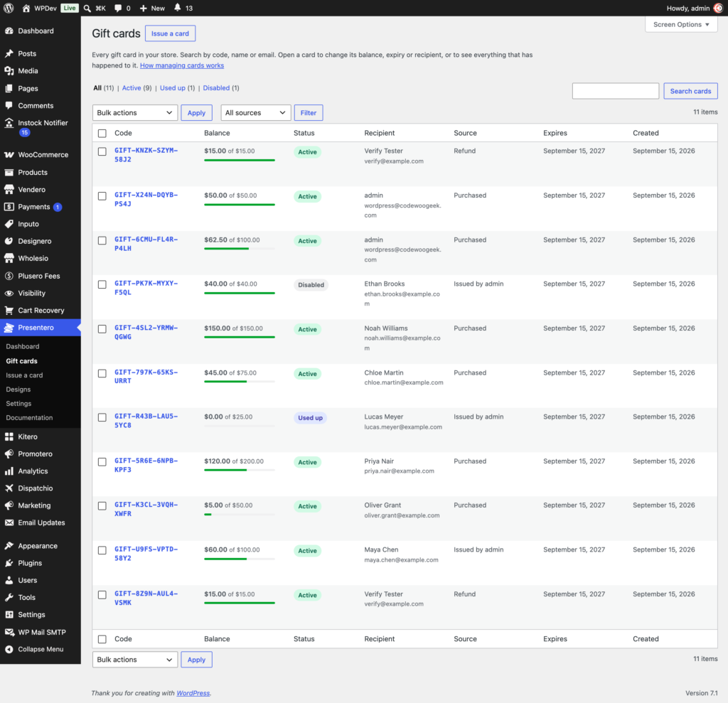The height and width of the screenshot is (703, 728).
Task: Show Active gift cards filter
Action: coord(132,87)
